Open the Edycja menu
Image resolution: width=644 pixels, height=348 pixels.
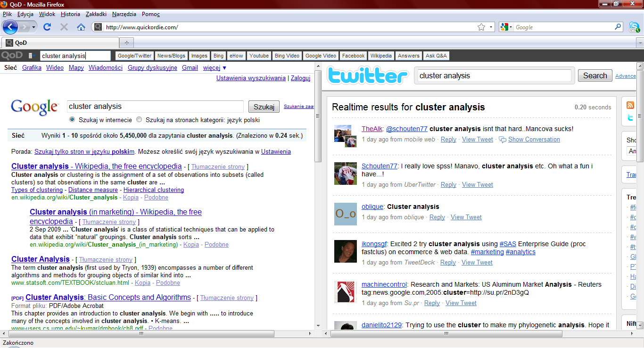pyautogui.click(x=25, y=14)
